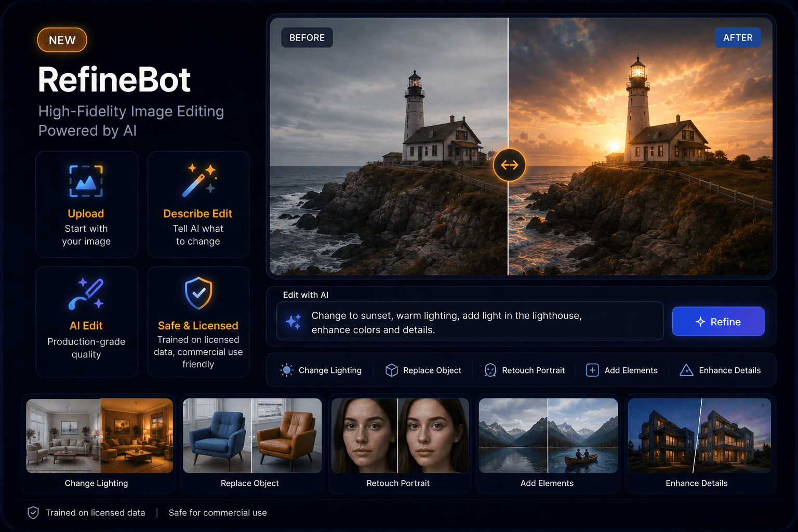Click the cube icon beside Replace Object
The height and width of the screenshot is (532, 798).
click(x=392, y=370)
